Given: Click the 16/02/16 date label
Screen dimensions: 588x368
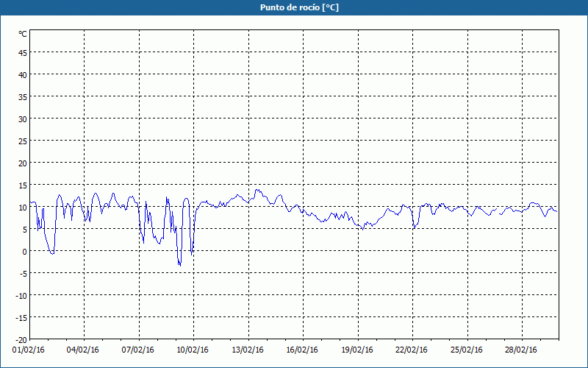Looking at the screenshot, I should click(x=302, y=350).
